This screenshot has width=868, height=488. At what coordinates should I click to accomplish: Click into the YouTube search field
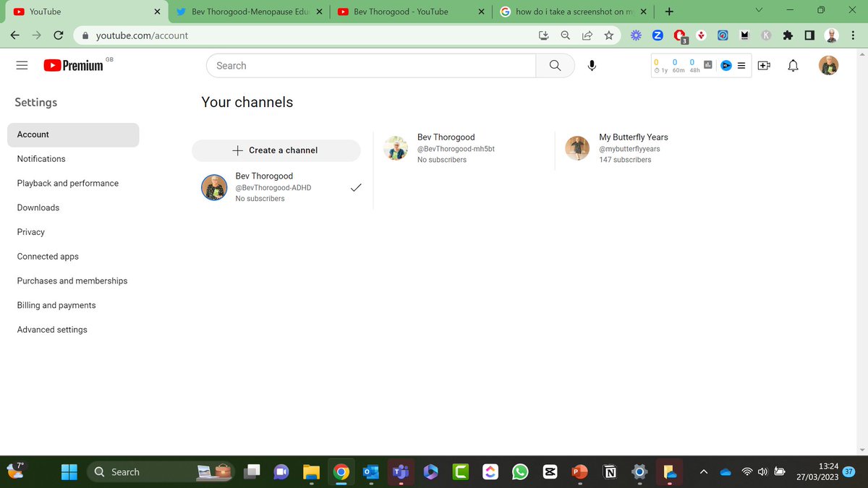click(371, 65)
